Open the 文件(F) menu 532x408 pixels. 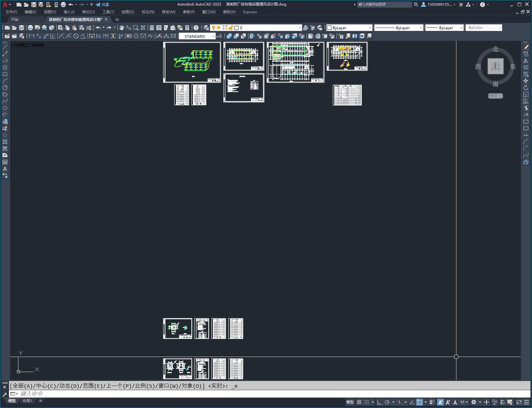coord(11,12)
